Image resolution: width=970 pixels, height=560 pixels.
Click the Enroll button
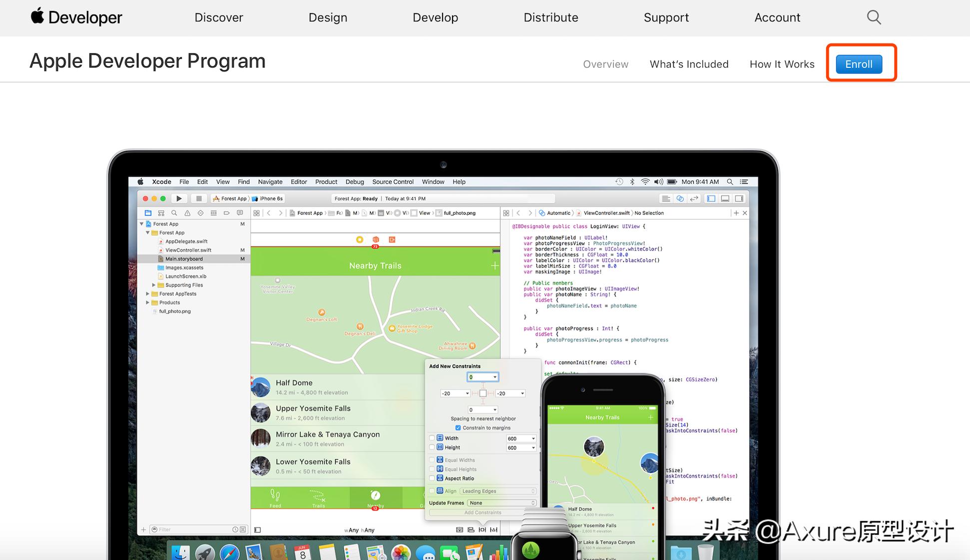(x=859, y=64)
